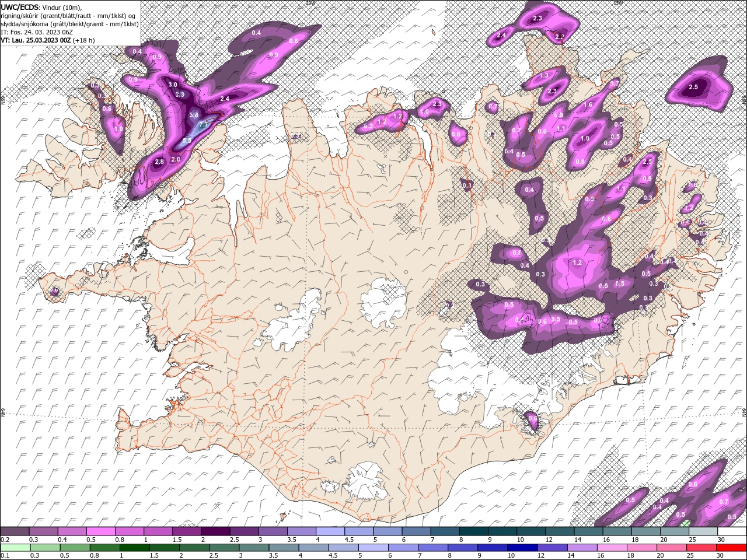Click the white 30 swatch on the purple legend
Viewport: 747px width, 560px height.
732,531
